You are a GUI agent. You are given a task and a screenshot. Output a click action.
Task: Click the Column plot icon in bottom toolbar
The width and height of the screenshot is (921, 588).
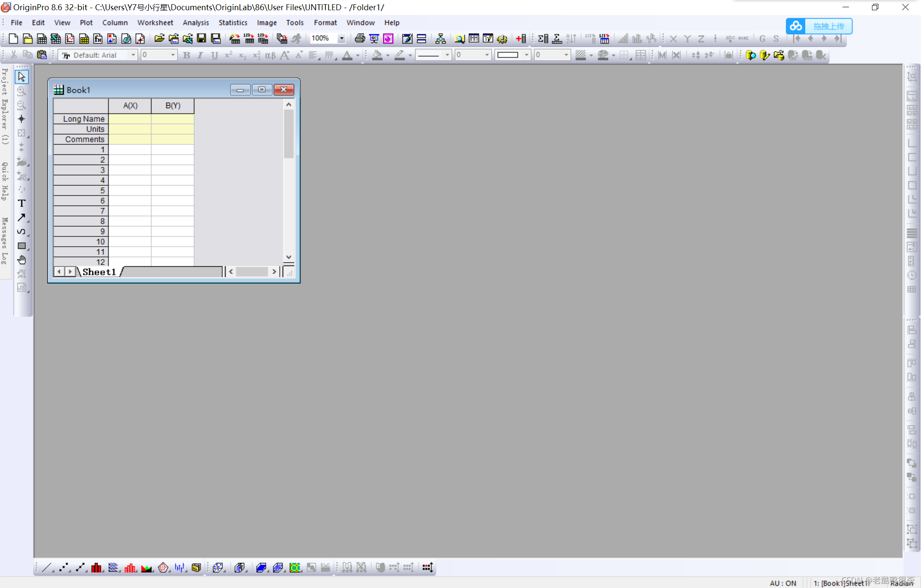(97, 568)
